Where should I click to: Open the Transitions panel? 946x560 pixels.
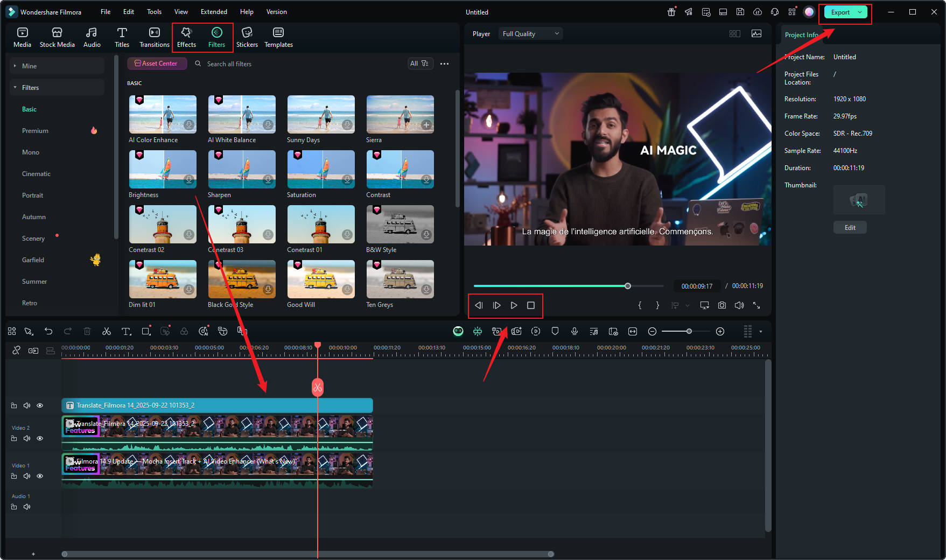[x=154, y=37]
